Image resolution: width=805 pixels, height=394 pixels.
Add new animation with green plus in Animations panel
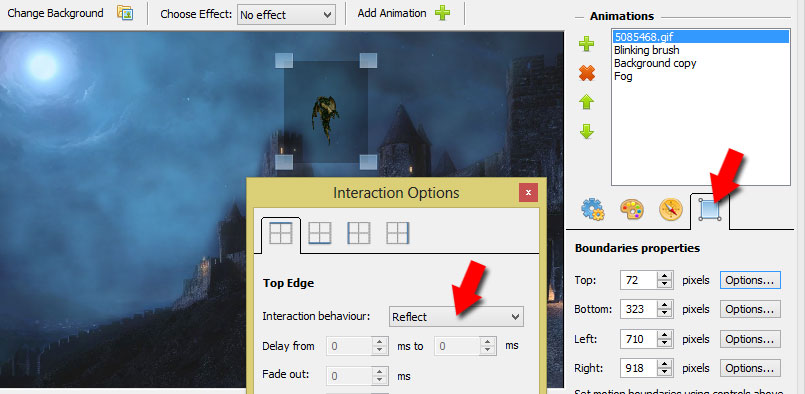[587, 44]
